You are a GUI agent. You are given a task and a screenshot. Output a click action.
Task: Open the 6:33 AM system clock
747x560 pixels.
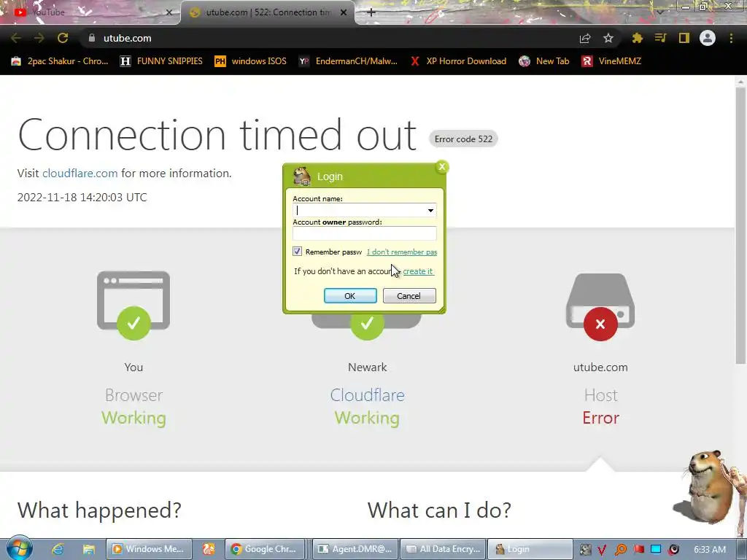pos(710,550)
